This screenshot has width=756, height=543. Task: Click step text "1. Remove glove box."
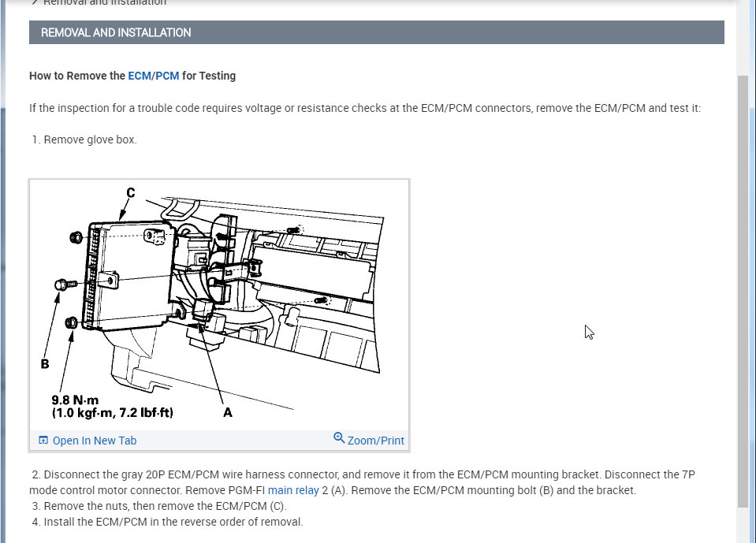point(84,139)
